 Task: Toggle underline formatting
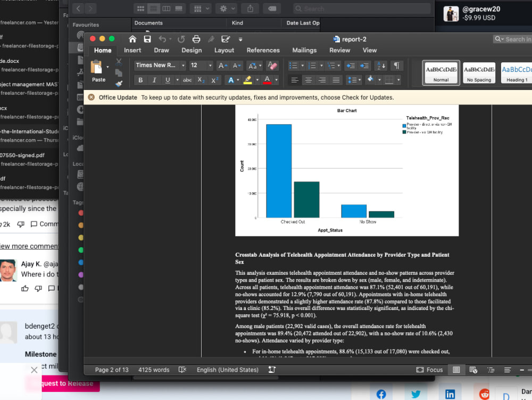pos(167,80)
